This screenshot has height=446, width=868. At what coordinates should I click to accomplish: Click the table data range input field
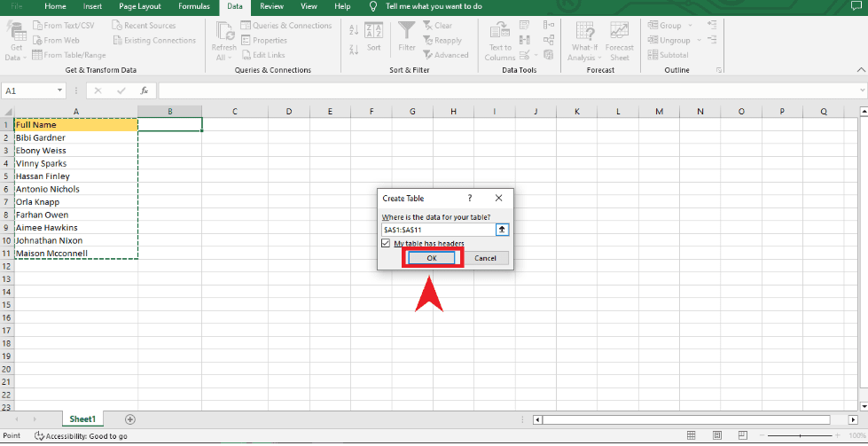click(x=437, y=230)
